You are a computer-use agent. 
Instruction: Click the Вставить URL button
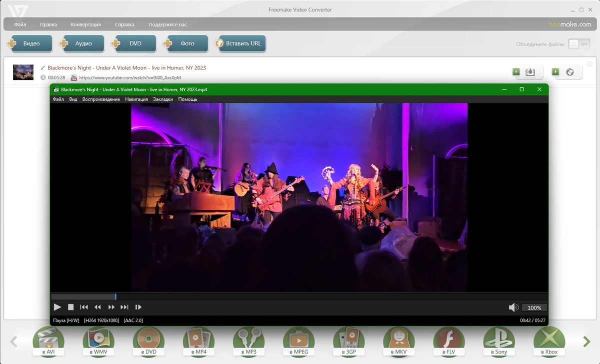(x=240, y=43)
